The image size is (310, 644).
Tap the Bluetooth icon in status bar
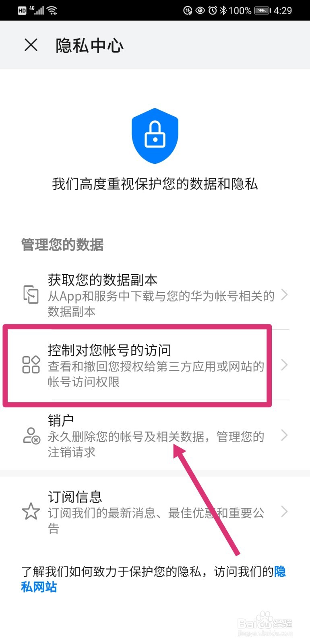223,10
